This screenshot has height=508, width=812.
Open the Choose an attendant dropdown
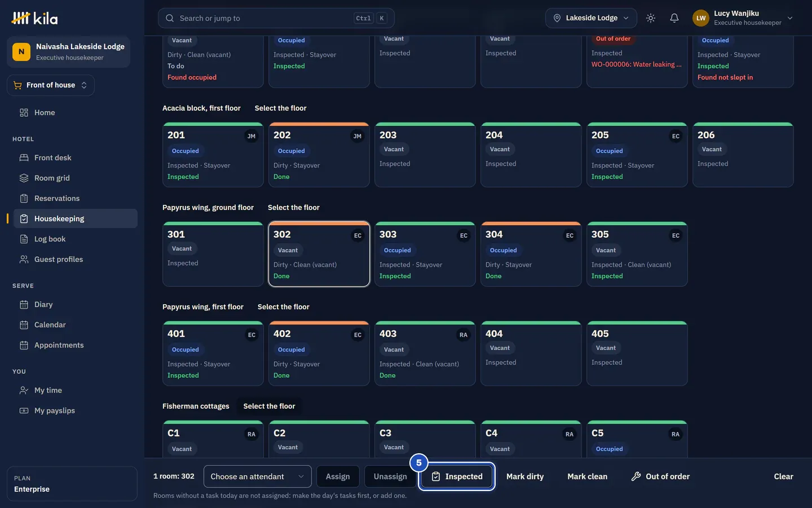[258, 476]
